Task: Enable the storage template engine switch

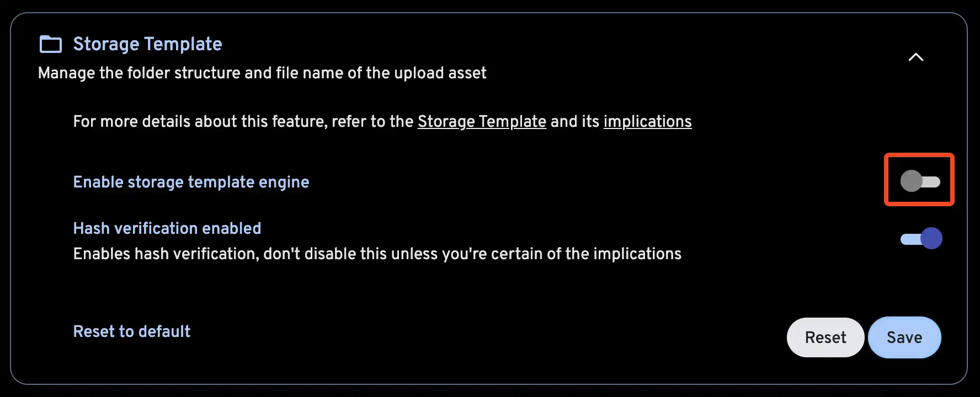Action: (920, 181)
